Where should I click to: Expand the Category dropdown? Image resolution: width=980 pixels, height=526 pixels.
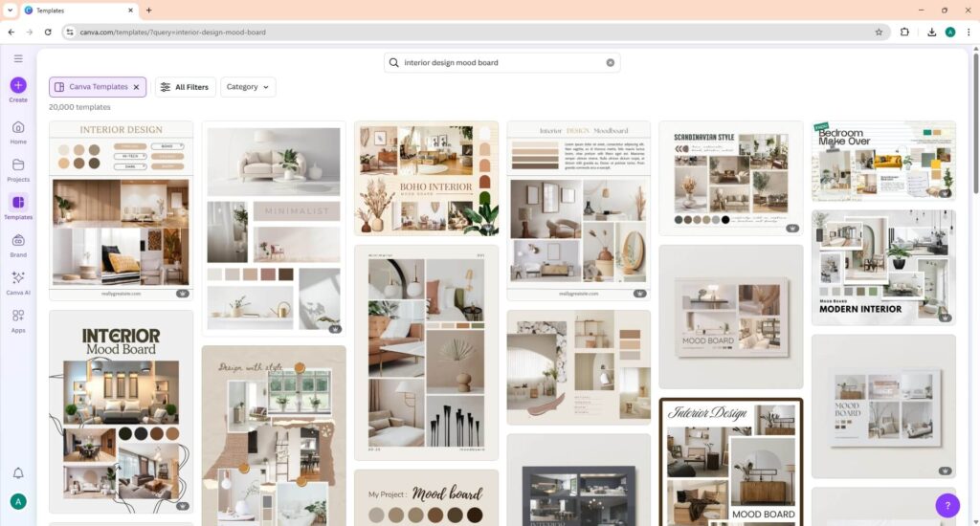click(248, 87)
